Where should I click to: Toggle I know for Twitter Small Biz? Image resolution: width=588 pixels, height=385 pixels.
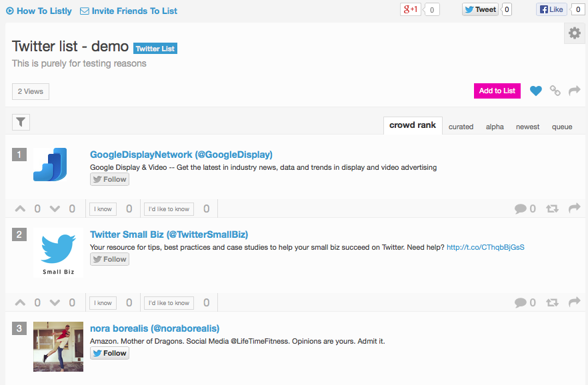[103, 303]
